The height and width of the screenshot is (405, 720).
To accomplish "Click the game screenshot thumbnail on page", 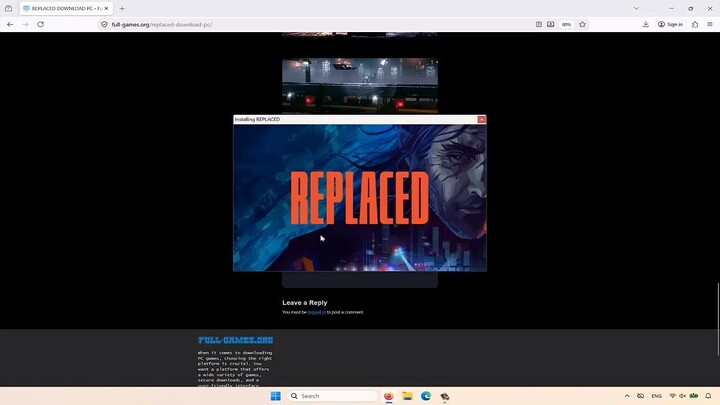I will [359, 85].
